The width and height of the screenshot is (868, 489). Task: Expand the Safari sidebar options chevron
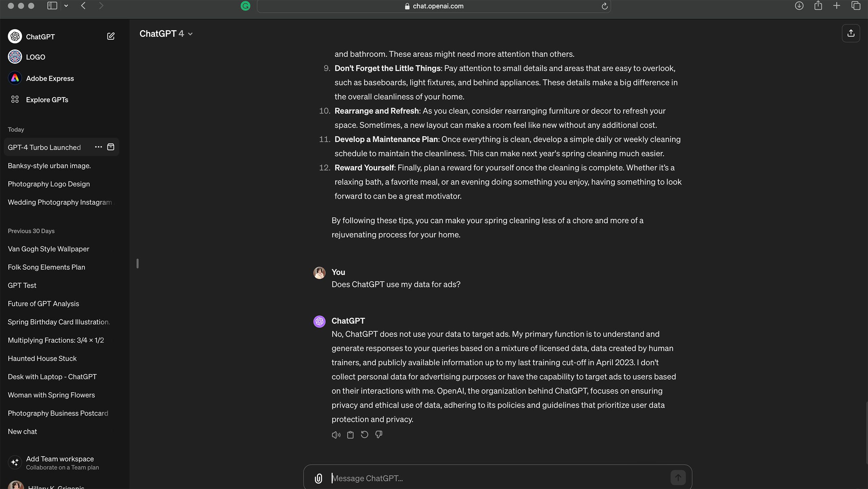[x=66, y=6]
